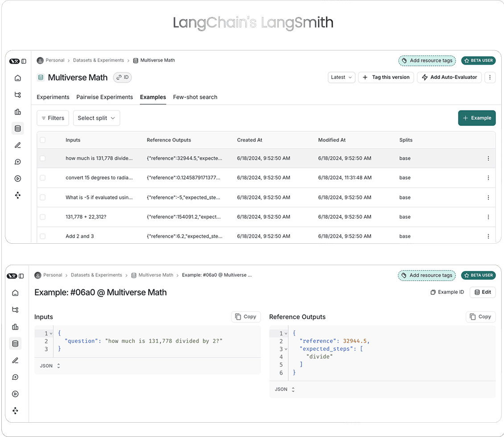This screenshot has width=504, height=437.
Task: Add a new example with + Example
Action: 477,118
